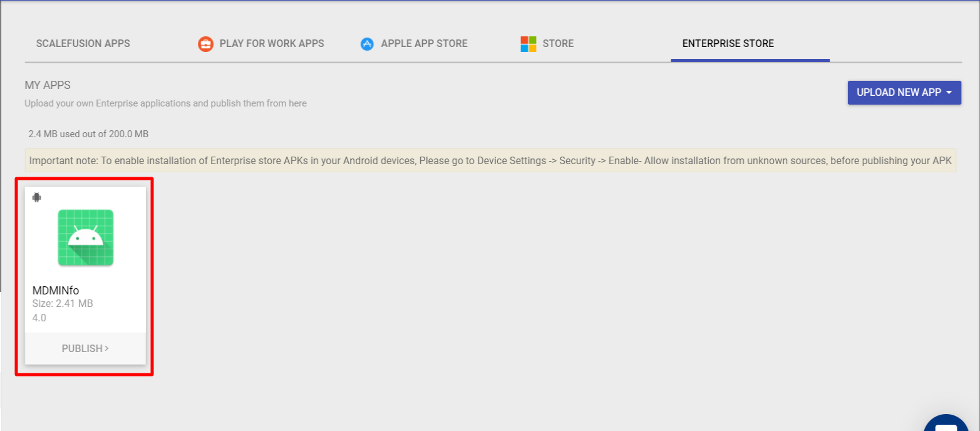Screen dimensions: 980x431
Task: Click the Important note banner
Action: (x=490, y=161)
